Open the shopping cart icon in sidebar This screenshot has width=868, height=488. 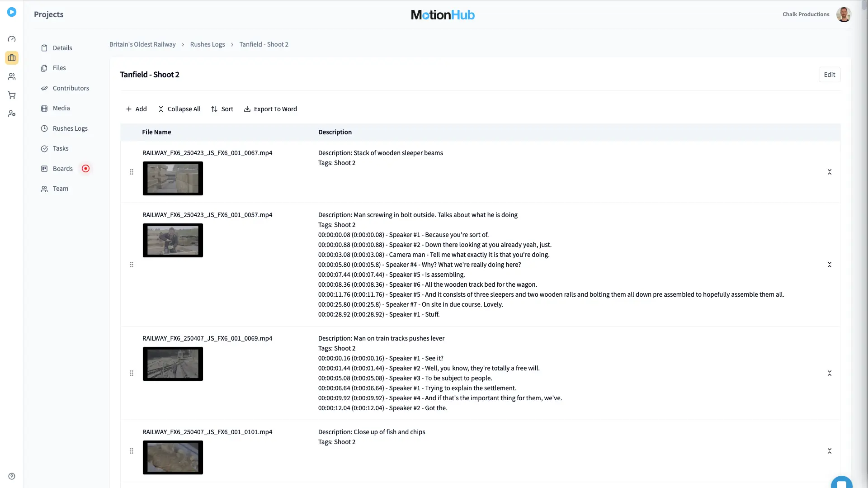click(x=12, y=95)
